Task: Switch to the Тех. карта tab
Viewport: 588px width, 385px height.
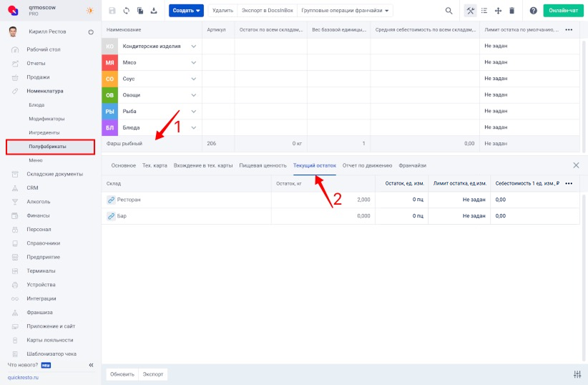Action: pos(155,165)
